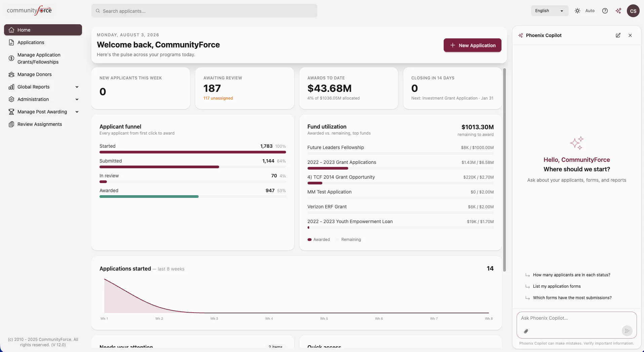This screenshot has height=352, width=644.
Task: Click the Remaining legend label
Action: (x=351, y=240)
